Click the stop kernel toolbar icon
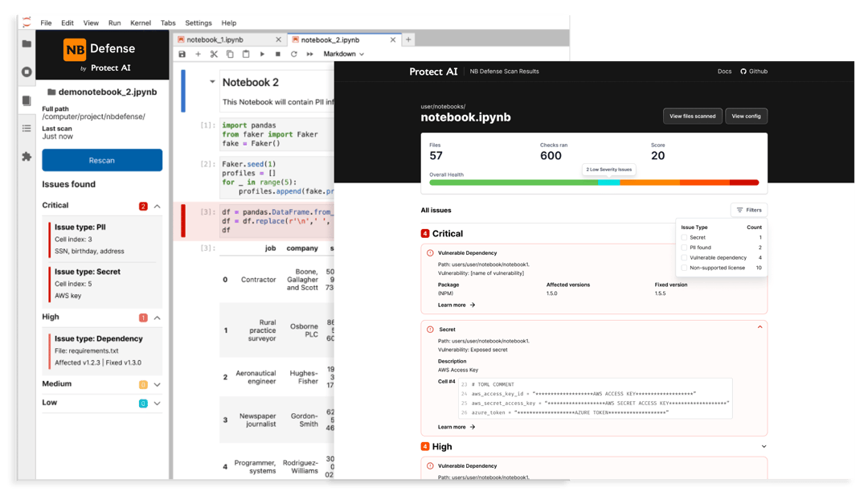Screen dimensions: 868x496 coord(278,54)
